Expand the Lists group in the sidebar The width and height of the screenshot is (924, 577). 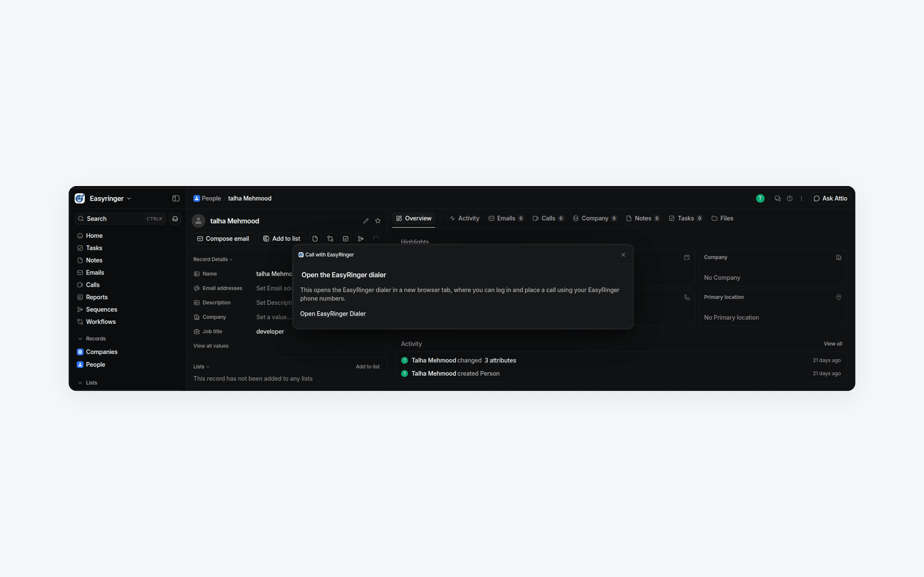point(88,383)
